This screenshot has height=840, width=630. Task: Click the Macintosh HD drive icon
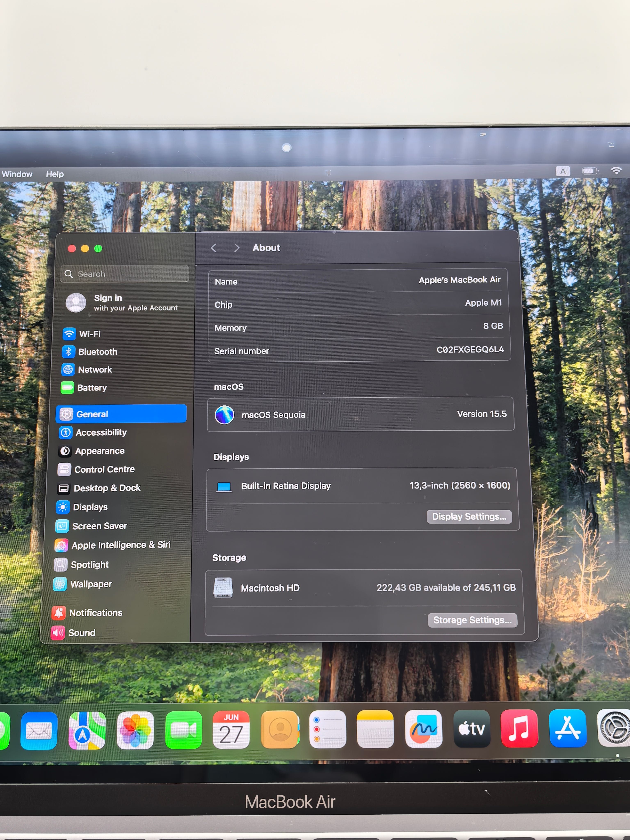pyautogui.click(x=223, y=588)
